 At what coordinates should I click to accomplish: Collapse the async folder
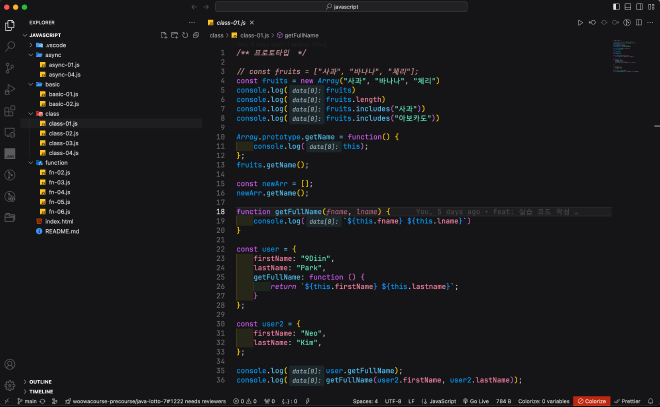pos(52,55)
